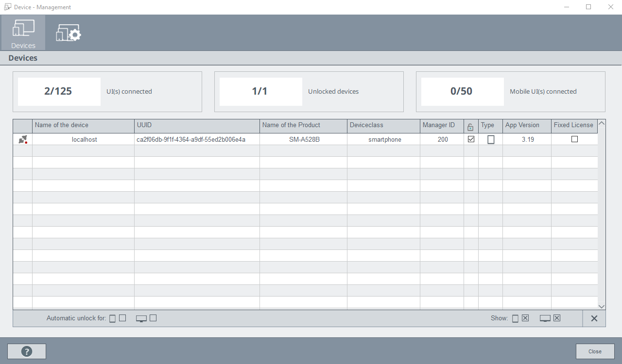Select the localhost UUID cell
Screen dimensions: 622x364
click(191, 140)
